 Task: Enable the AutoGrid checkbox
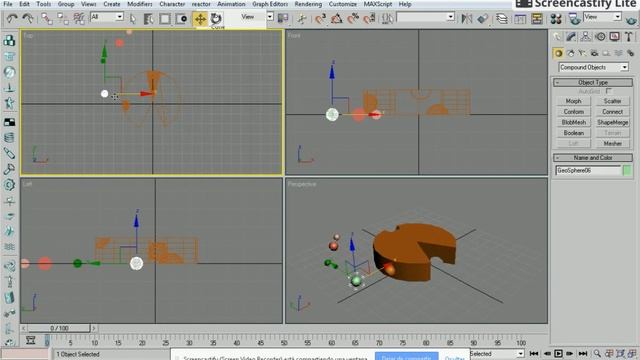pos(609,91)
